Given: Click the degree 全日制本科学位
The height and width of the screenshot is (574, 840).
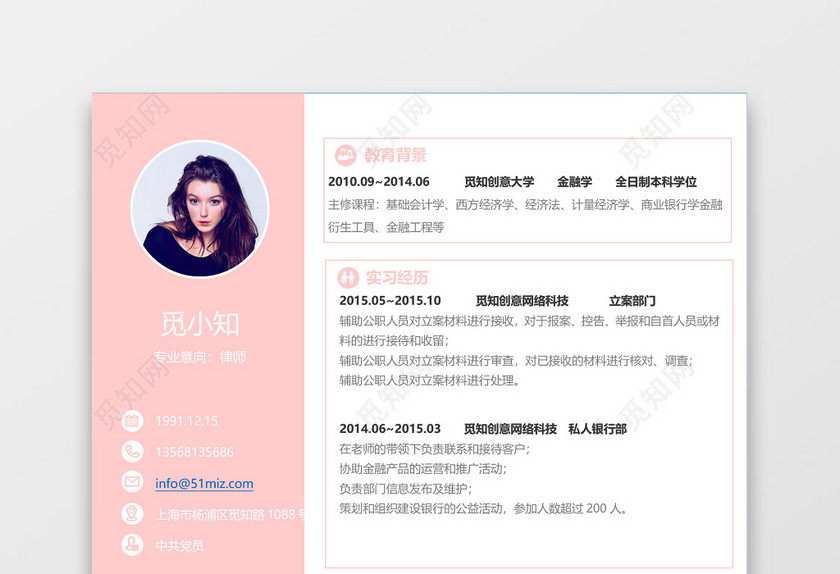Looking at the screenshot, I should (656, 182).
